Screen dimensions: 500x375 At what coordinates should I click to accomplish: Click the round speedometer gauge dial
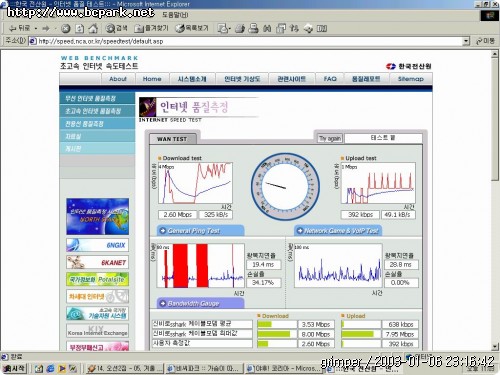tap(285, 187)
